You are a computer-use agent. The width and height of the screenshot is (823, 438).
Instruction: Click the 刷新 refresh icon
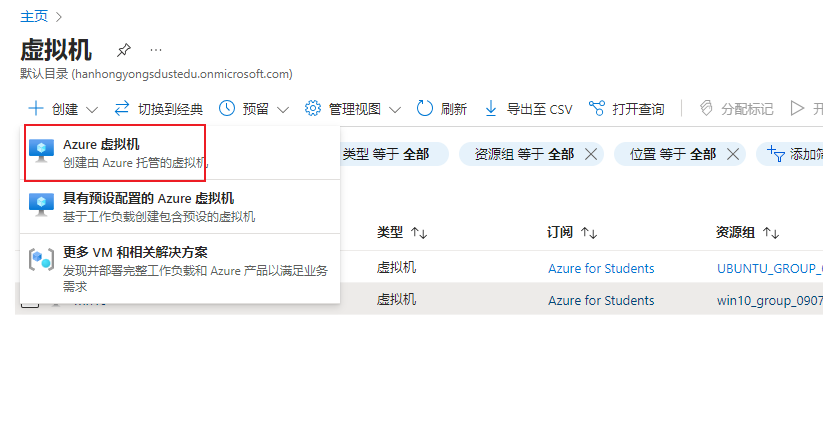[425, 109]
